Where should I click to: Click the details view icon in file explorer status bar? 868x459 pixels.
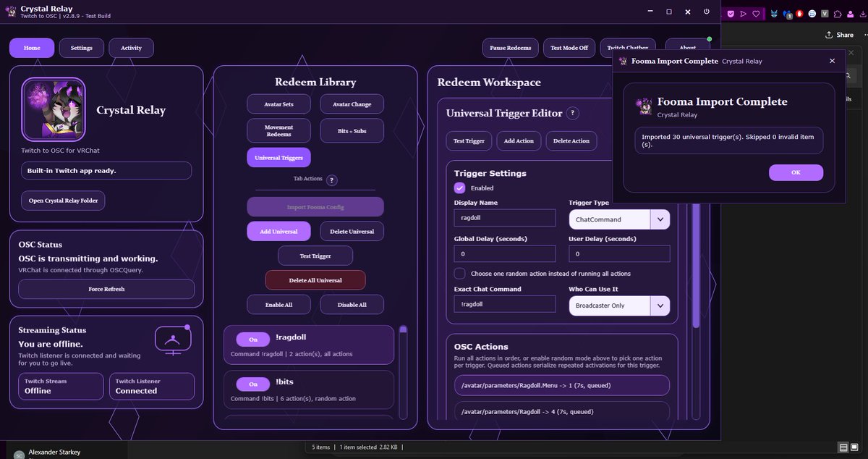click(843, 447)
